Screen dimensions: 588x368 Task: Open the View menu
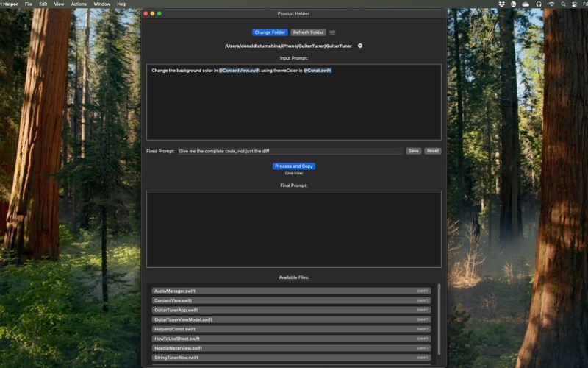(x=59, y=4)
